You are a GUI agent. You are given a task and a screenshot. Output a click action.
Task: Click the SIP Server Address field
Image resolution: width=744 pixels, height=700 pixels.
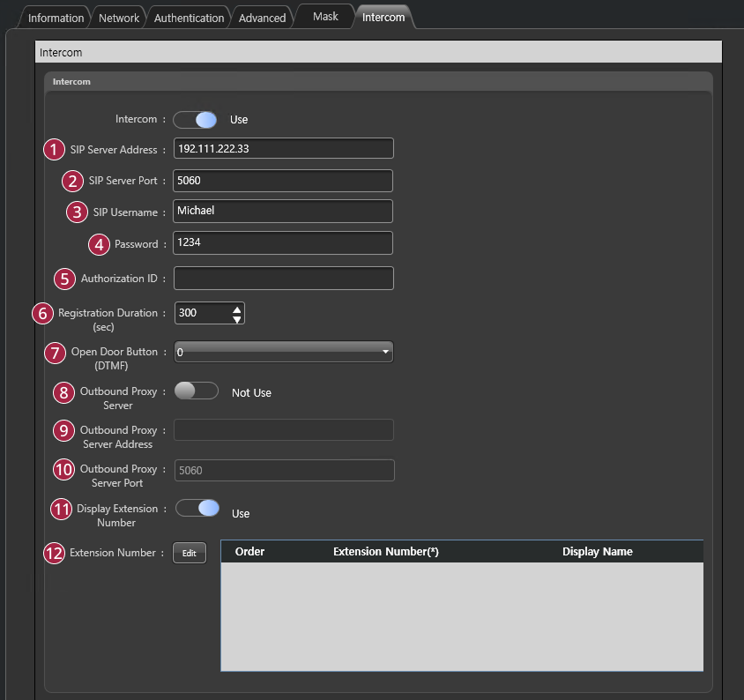283,149
